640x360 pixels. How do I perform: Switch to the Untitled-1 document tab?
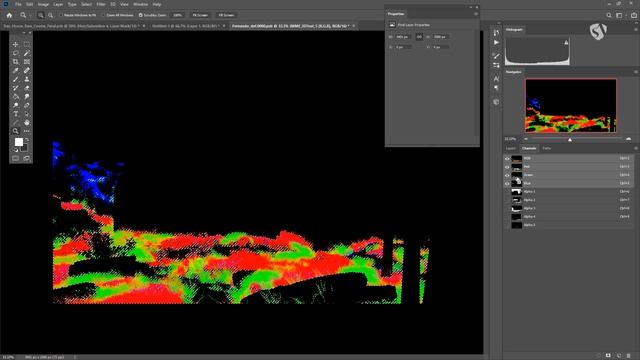click(x=187, y=26)
